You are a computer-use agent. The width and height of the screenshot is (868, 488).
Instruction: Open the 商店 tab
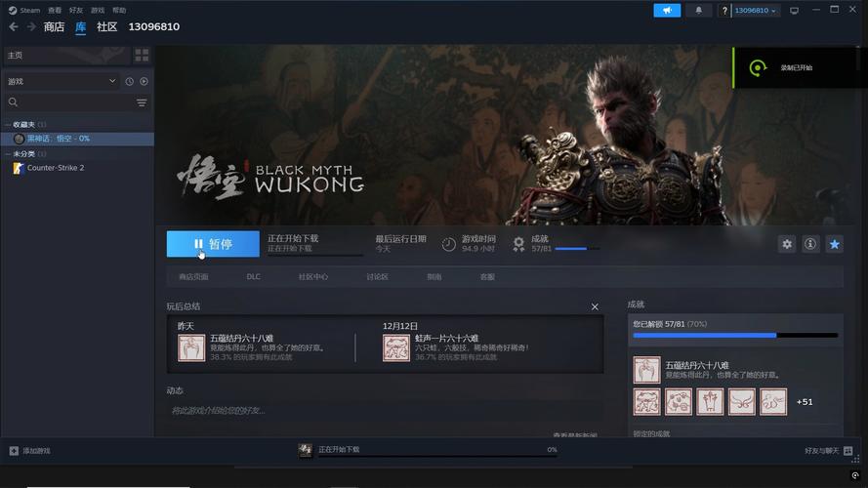[54, 27]
